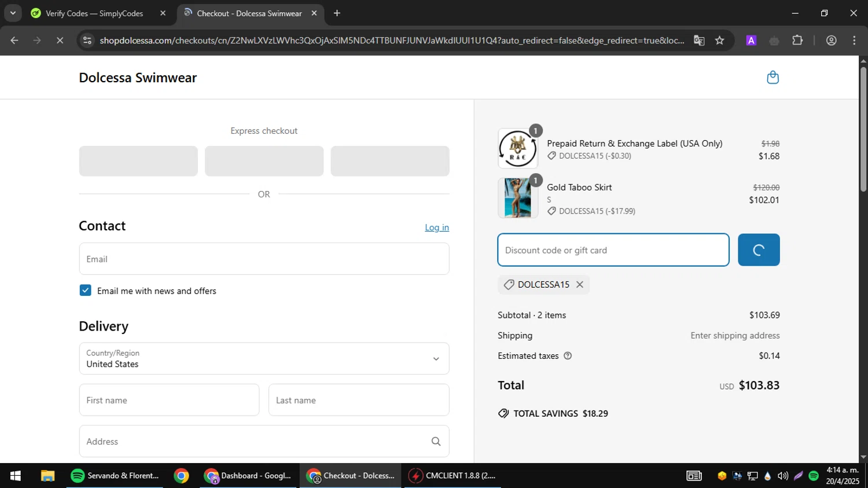Click the first express checkout placeholder button
The width and height of the screenshot is (868, 488).
point(138,161)
